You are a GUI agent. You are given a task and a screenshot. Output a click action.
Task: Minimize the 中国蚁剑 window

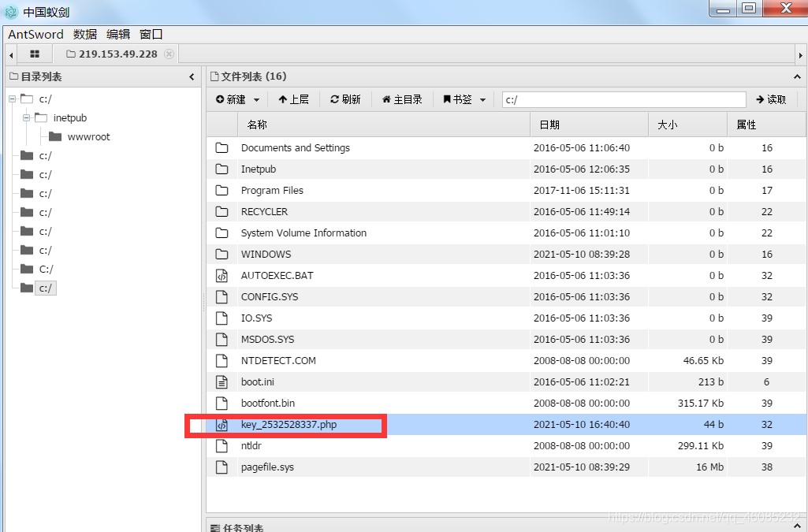click(x=724, y=8)
